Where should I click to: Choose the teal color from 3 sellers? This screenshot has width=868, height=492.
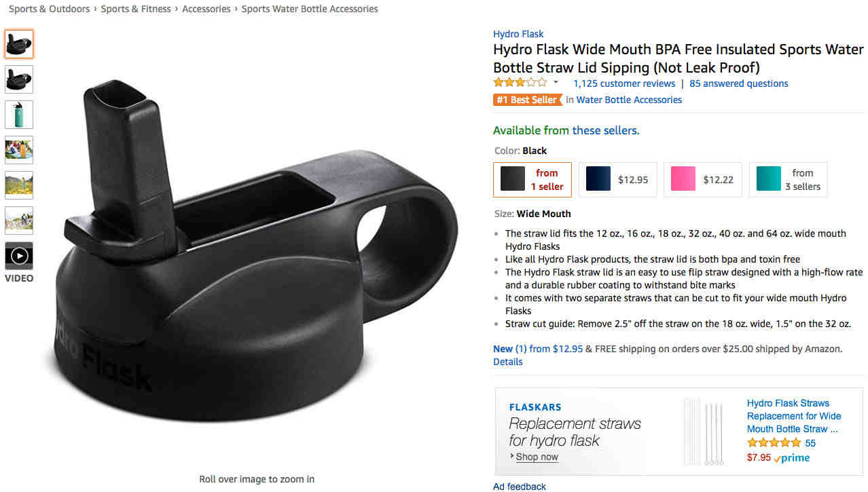[788, 179]
